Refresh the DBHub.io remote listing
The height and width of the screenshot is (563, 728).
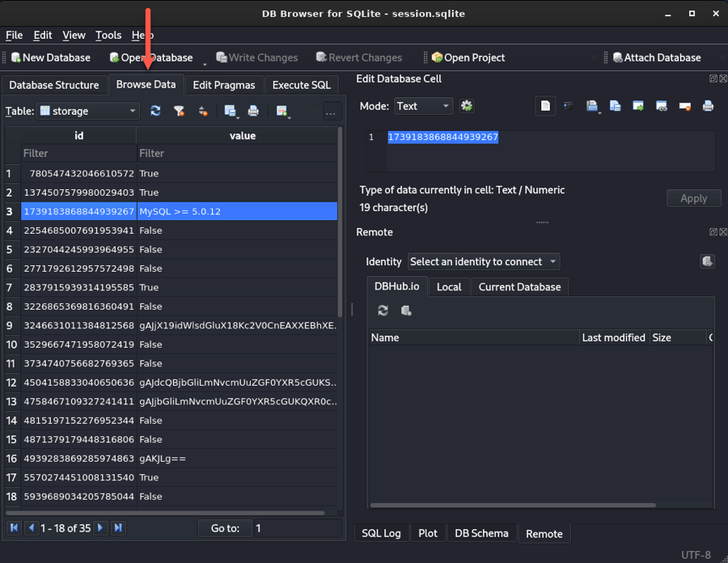click(x=383, y=311)
